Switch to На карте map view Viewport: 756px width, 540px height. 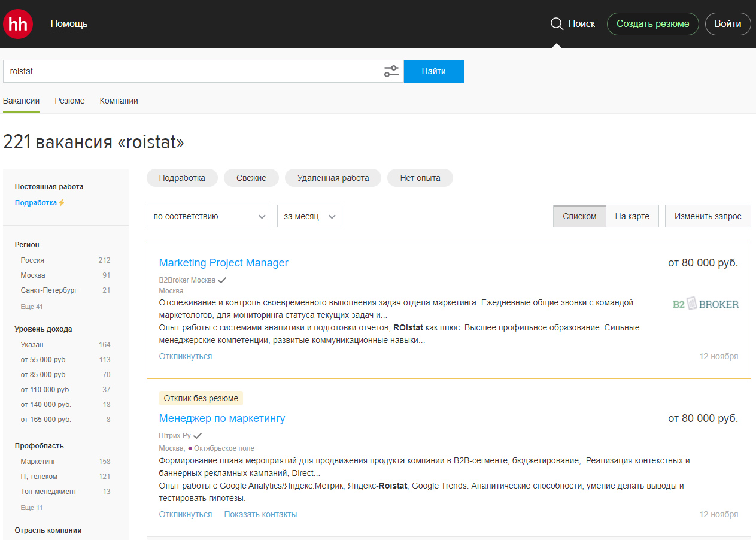(x=632, y=216)
